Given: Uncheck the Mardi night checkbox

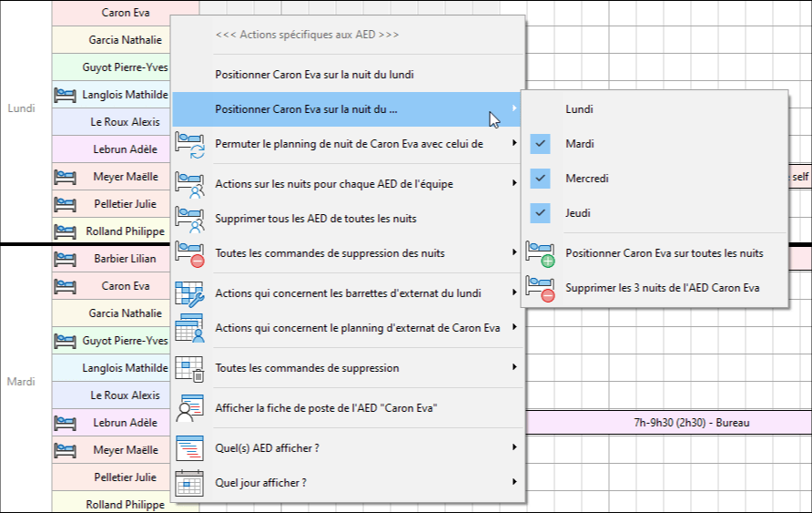Looking at the screenshot, I should (x=541, y=144).
